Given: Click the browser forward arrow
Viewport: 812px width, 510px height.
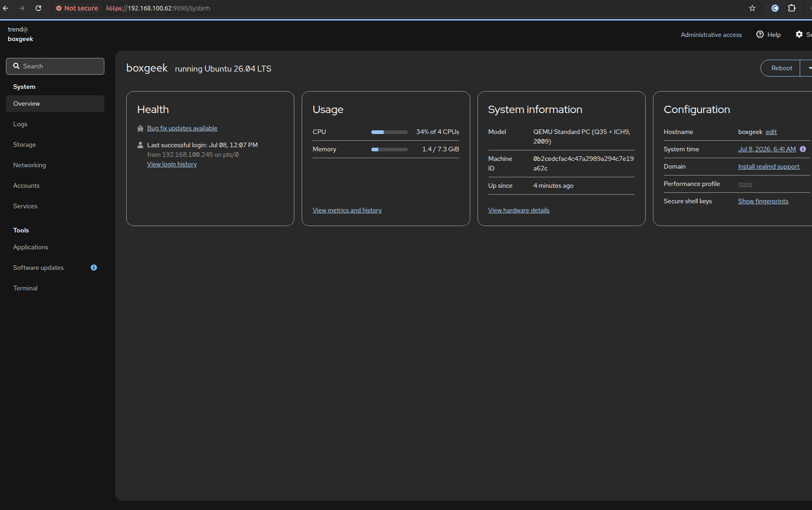Looking at the screenshot, I should pyautogui.click(x=22, y=8).
